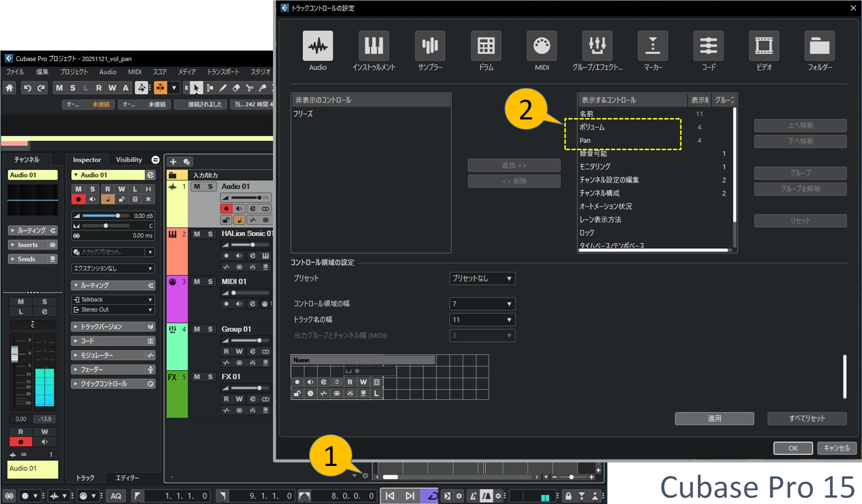Open the control area width dropdown
862x504 pixels.
point(482,304)
